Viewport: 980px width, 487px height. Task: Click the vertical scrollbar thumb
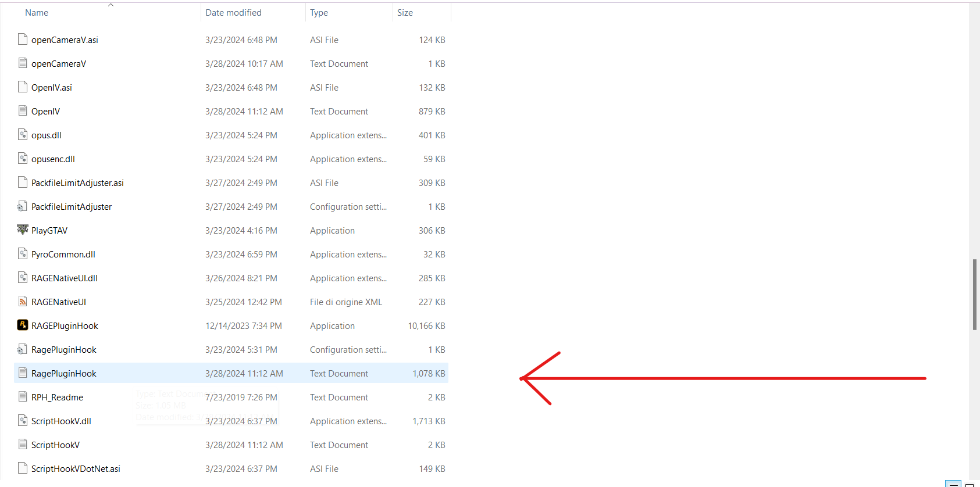[x=974, y=295]
